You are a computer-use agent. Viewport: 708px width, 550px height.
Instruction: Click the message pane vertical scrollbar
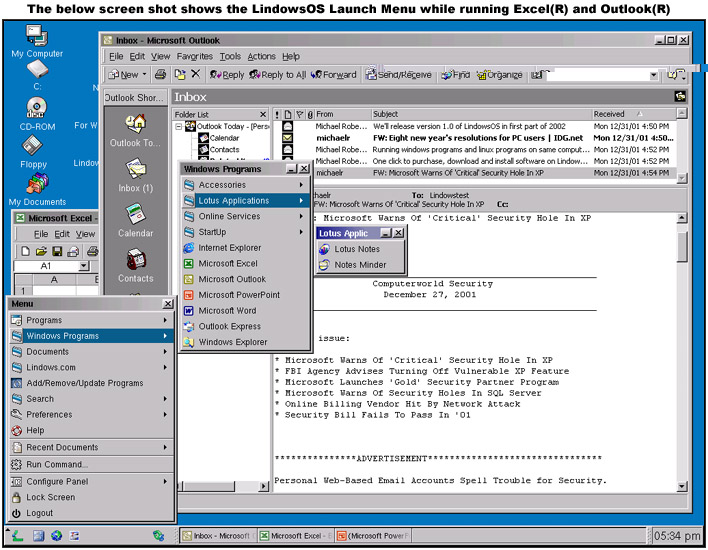click(682, 350)
